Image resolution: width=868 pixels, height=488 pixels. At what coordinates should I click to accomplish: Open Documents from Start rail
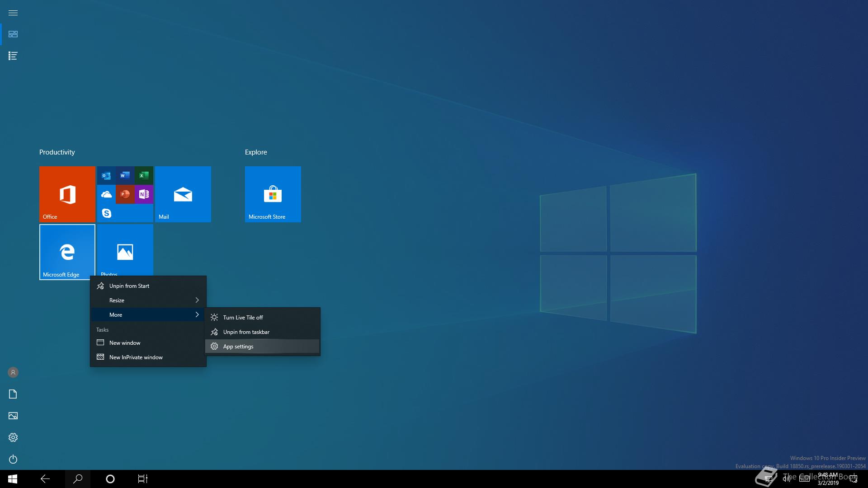pos(13,394)
